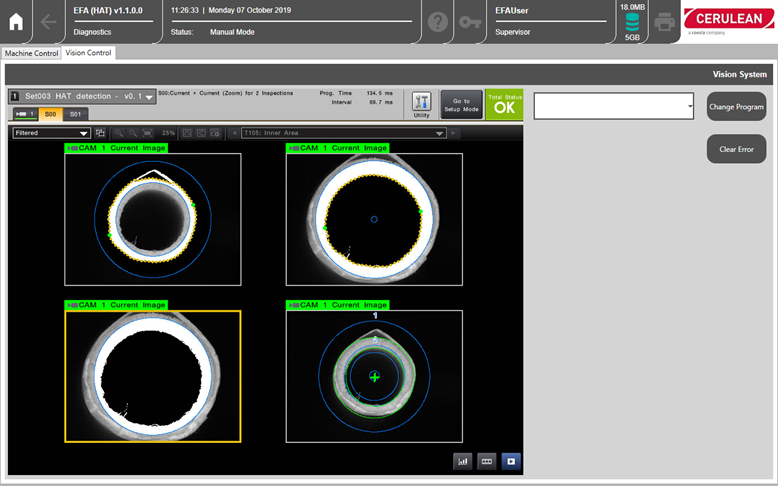Select the S00 tab
The width and height of the screenshot is (778, 486).
[x=51, y=114]
